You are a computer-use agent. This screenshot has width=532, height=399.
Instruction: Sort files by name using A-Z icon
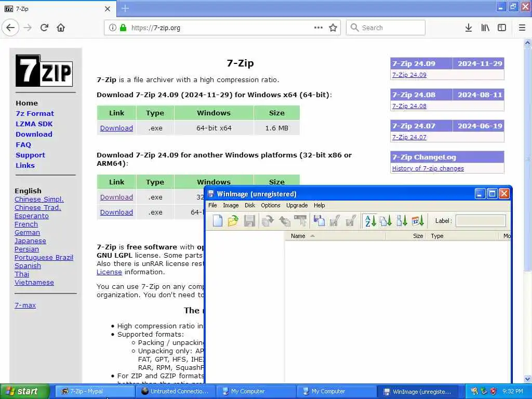tap(370, 221)
